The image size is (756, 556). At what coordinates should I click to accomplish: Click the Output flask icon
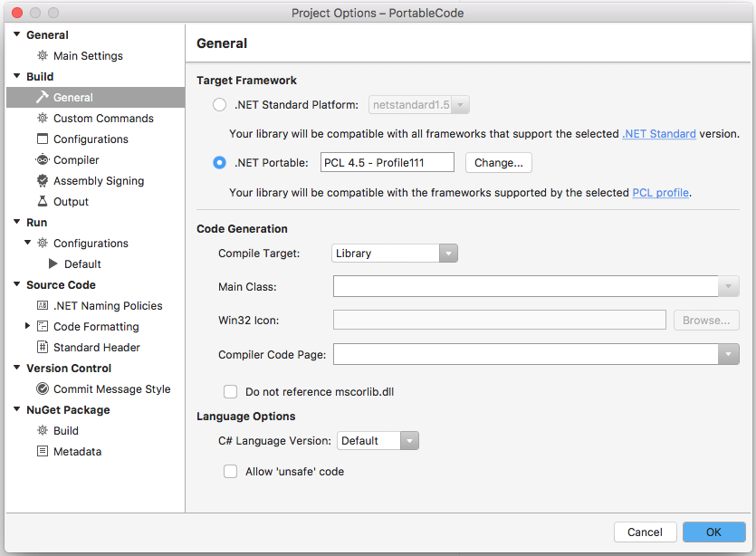[42, 202]
